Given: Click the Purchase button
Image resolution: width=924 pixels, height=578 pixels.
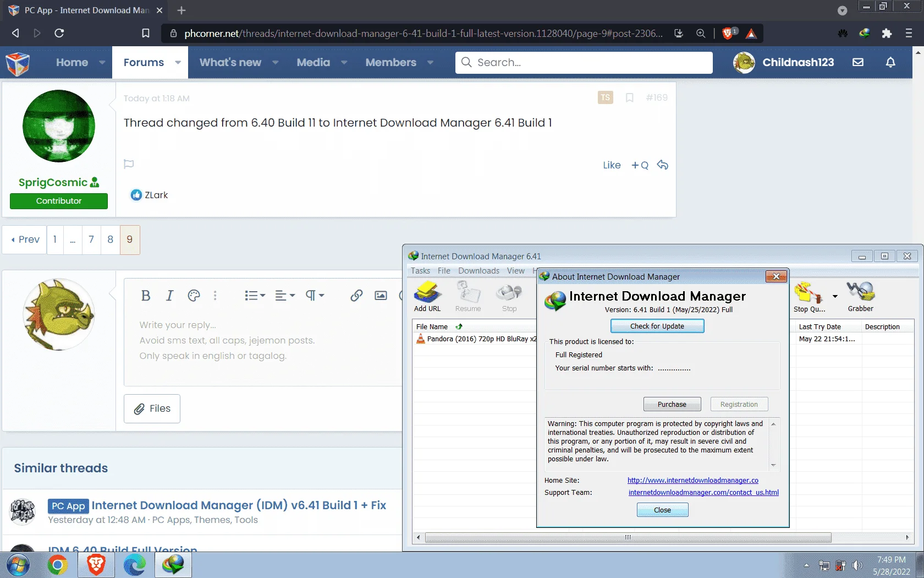Looking at the screenshot, I should tap(672, 404).
